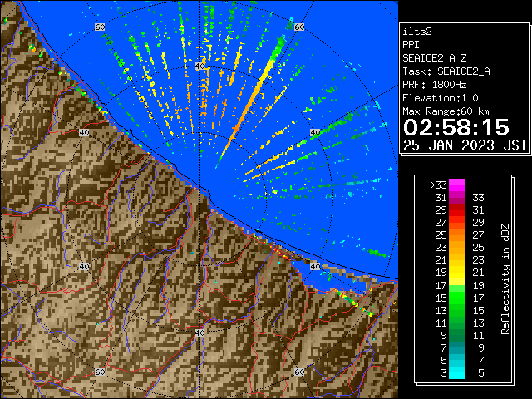Click the "60" ring label over sea, northwest
This screenshot has width=532, height=399.
[100, 27]
